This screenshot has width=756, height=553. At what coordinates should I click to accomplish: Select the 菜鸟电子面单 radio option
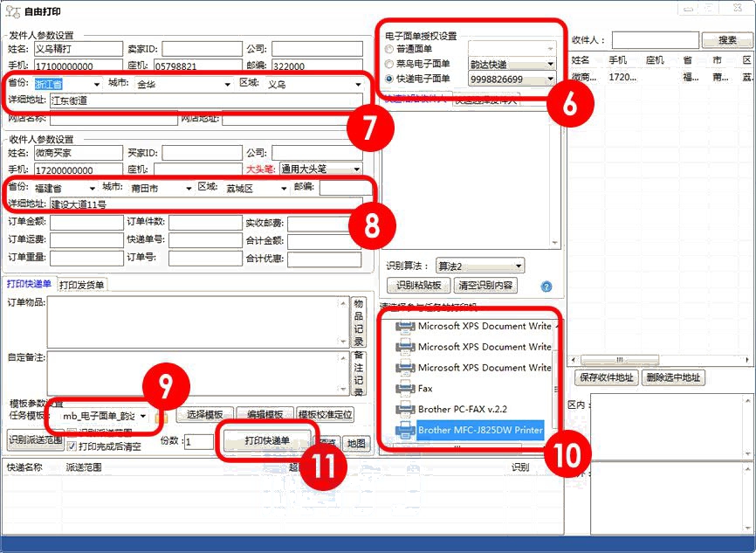pos(389,64)
